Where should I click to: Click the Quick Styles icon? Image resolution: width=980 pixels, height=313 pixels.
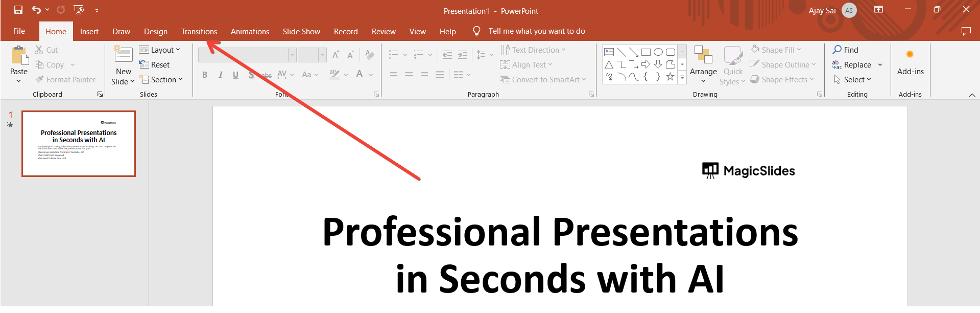click(x=733, y=56)
